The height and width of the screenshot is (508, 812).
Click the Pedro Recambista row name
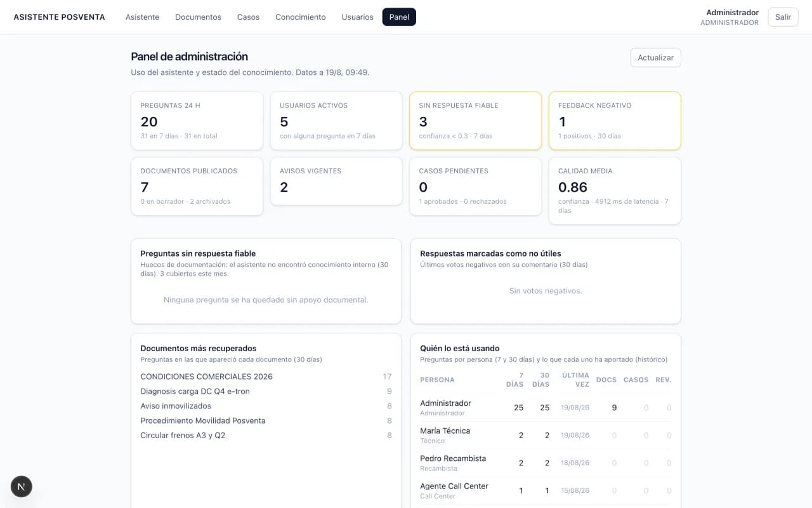point(453,458)
